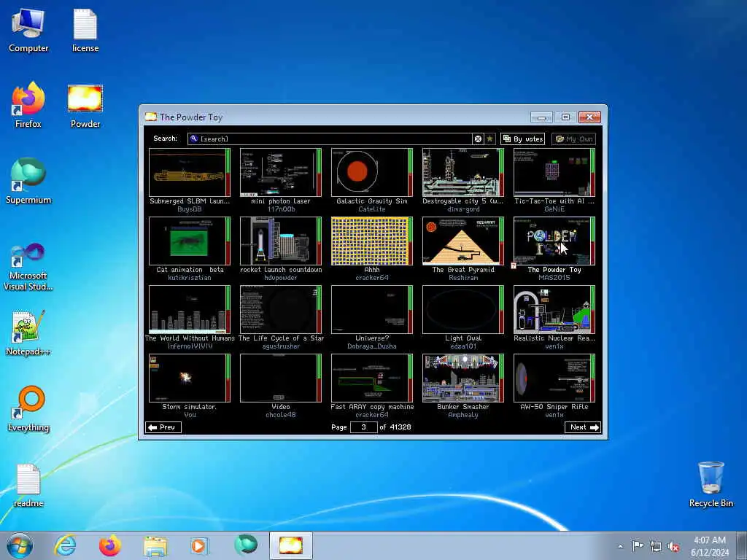Open mini photon laser save thumbnail

point(281,172)
